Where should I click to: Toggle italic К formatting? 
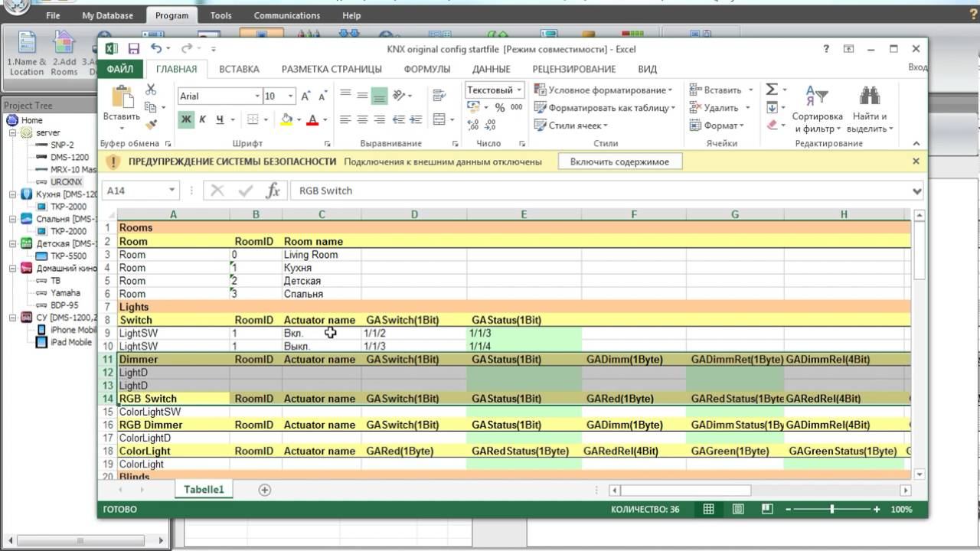click(x=203, y=120)
